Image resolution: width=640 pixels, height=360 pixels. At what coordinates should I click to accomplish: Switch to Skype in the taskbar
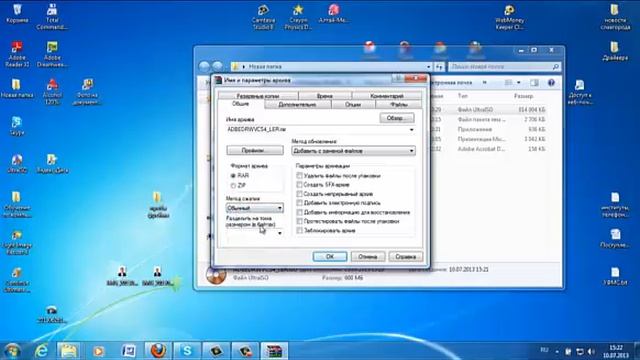point(187,351)
